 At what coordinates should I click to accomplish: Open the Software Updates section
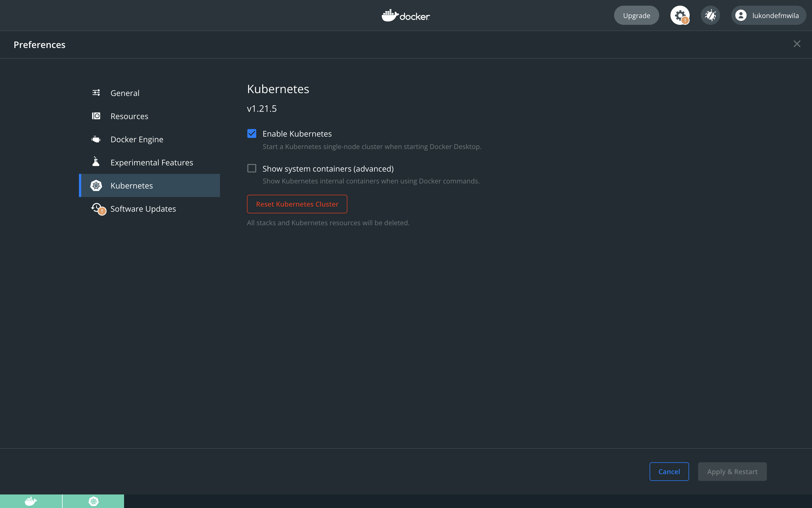149,209
